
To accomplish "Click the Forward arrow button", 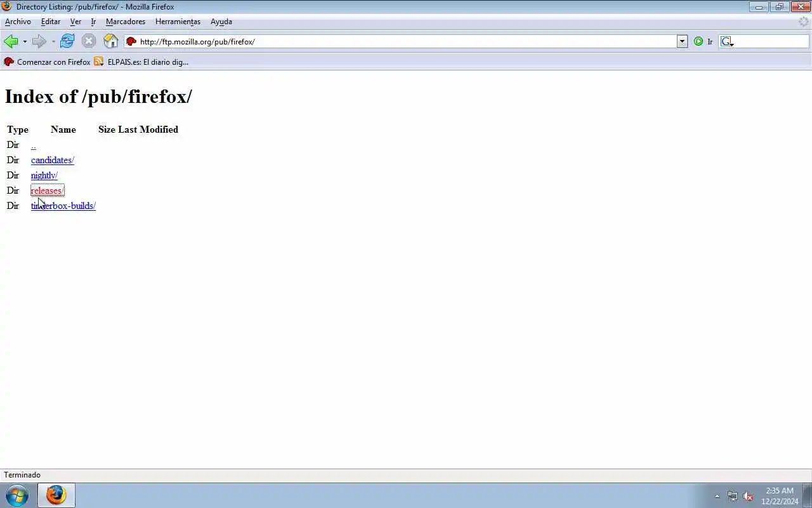I will click(x=39, y=41).
